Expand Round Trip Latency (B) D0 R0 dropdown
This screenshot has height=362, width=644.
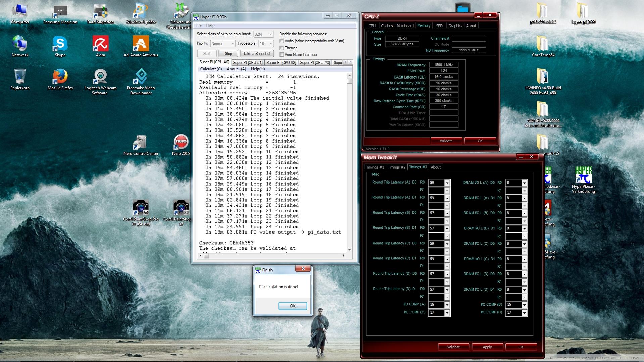447,213
